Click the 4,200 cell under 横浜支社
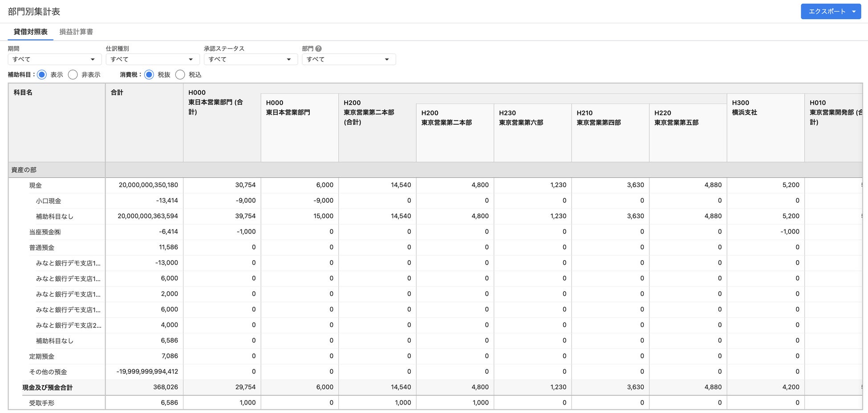The height and width of the screenshot is (413, 868). click(x=766, y=388)
